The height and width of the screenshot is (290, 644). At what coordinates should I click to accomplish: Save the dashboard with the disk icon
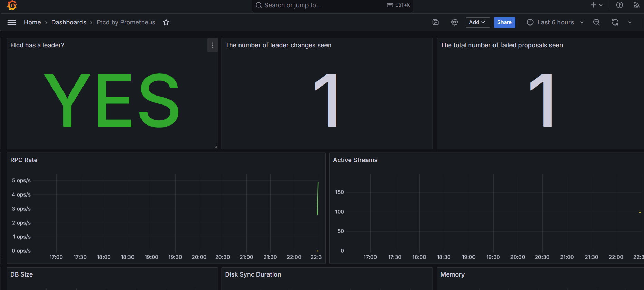[x=436, y=22]
